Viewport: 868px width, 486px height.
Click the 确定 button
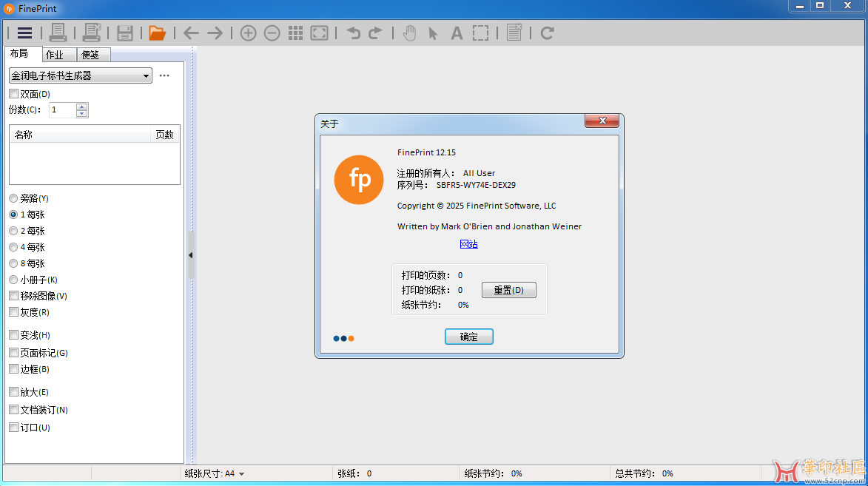click(469, 337)
